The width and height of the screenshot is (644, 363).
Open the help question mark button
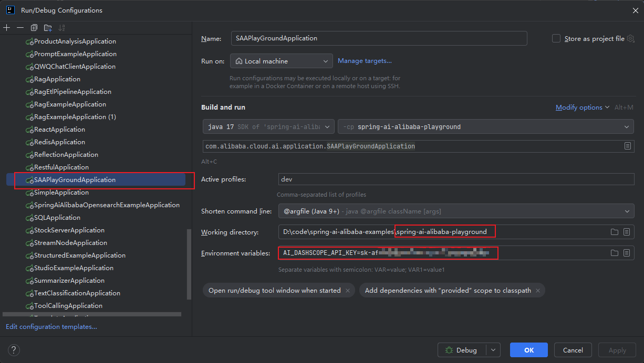14,350
